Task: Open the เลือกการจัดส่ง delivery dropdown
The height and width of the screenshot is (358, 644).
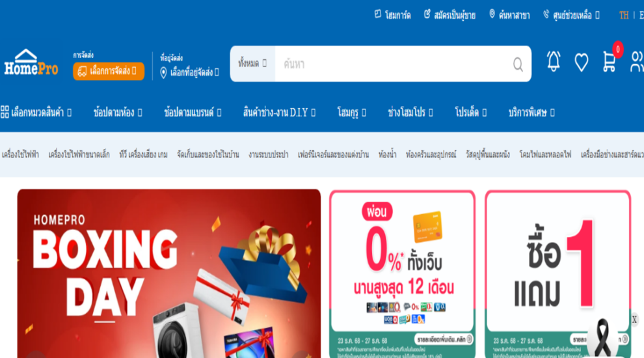Action: tap(109, 71)
